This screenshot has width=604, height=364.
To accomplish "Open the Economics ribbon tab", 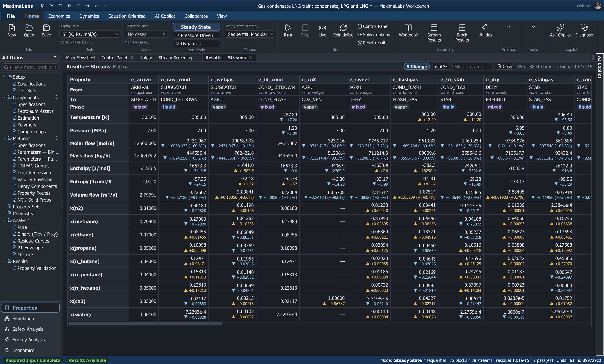I will pos(59,16).
